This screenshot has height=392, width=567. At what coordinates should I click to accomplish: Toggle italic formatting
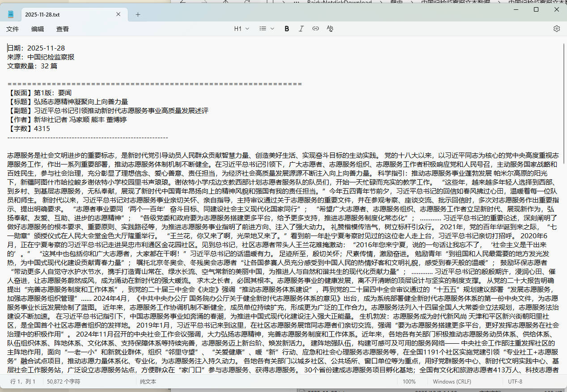pos(301,29)
